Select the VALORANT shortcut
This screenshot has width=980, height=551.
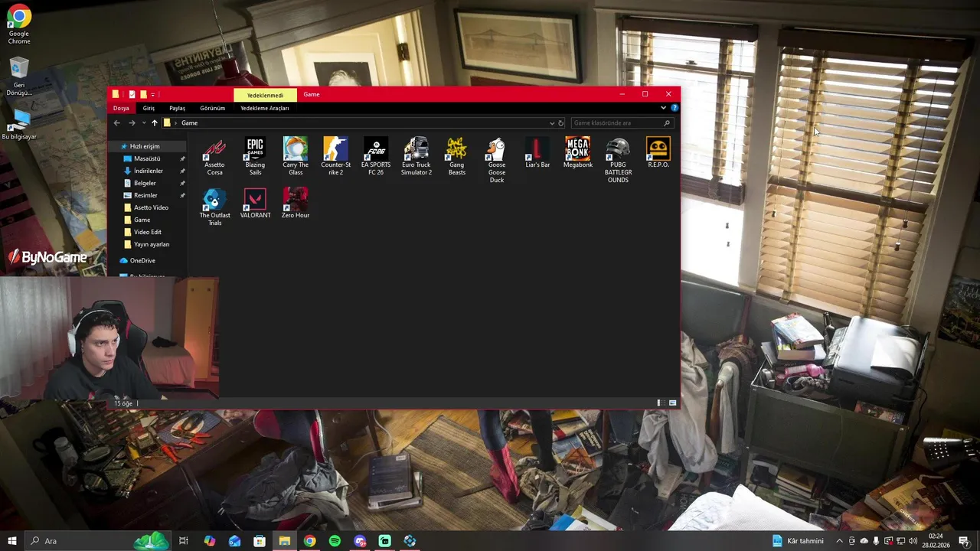click(x=255, y=203)
